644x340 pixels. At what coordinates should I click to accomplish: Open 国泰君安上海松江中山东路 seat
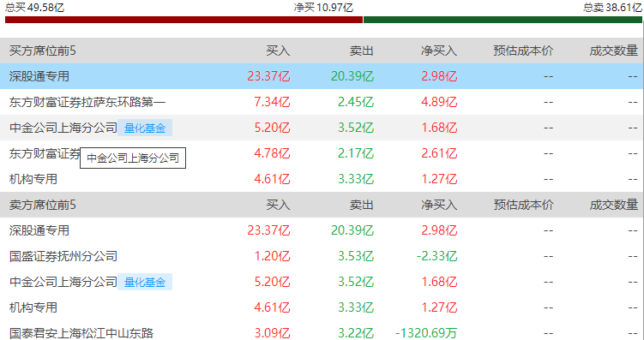81,333
